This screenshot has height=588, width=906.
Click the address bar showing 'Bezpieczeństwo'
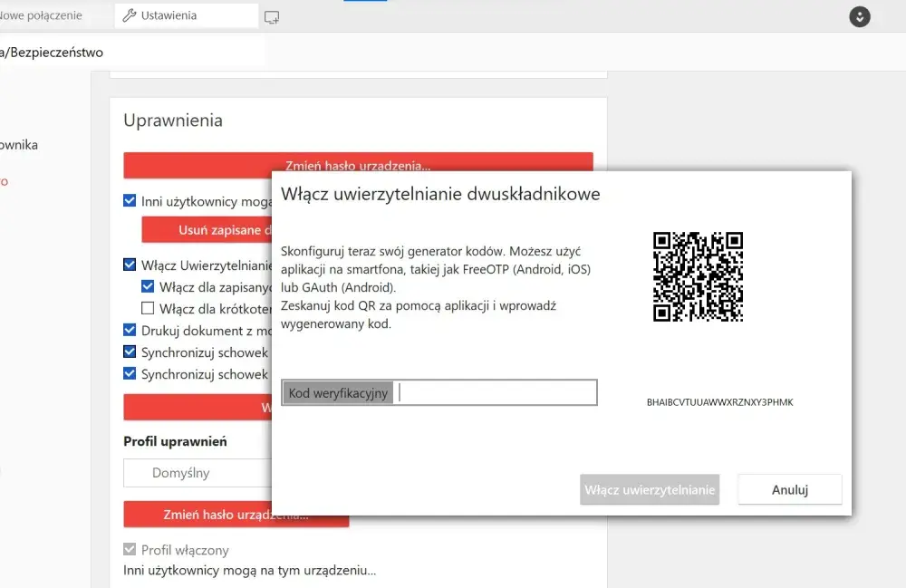pos(131,52)
